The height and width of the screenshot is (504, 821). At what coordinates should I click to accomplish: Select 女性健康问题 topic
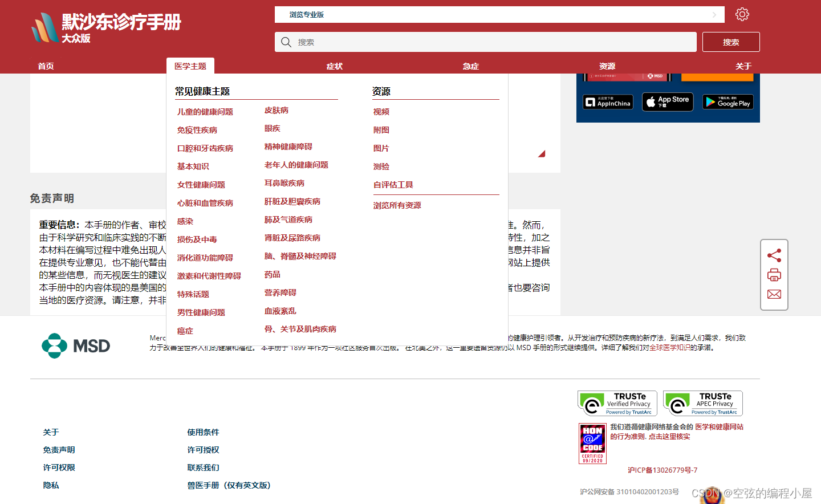pyautogui.click(x=201, y=185)
